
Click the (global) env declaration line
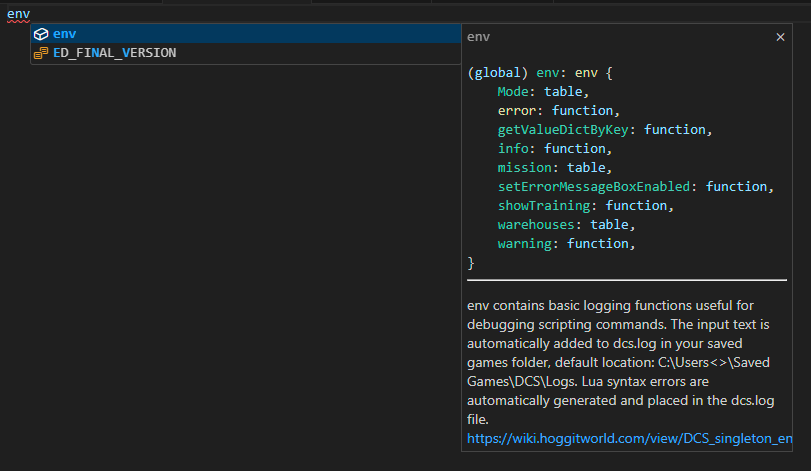coord(539,73)
